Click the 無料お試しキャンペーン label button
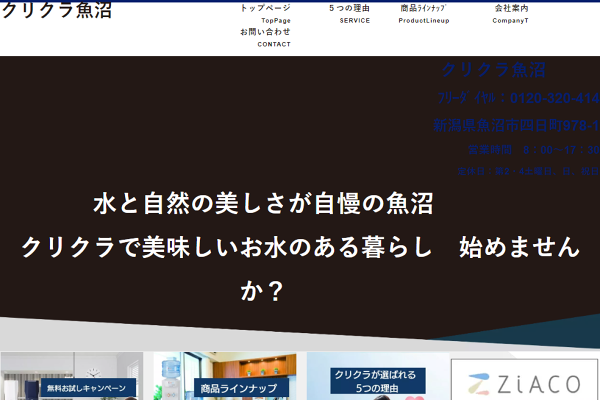This screenshot has width=600, height=400. pyautogui.click(x=87, y=388)
